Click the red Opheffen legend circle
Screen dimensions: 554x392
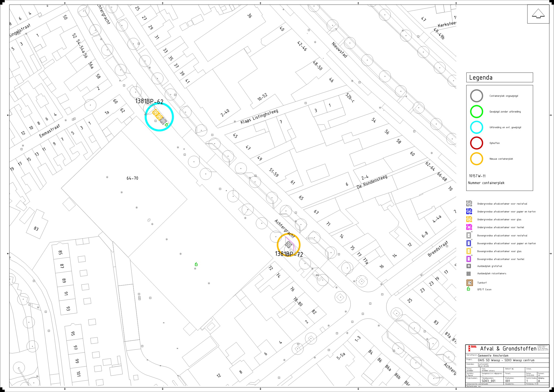click(476, 143)
